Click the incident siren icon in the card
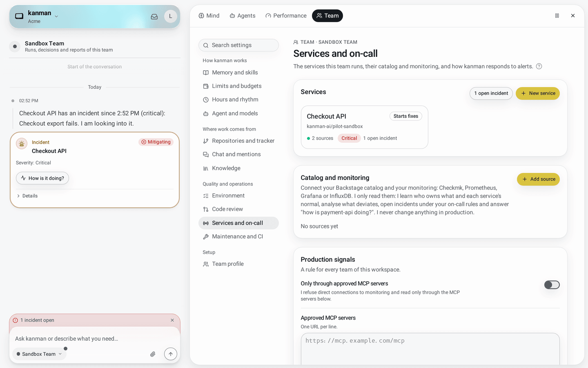 pos(22,144)
